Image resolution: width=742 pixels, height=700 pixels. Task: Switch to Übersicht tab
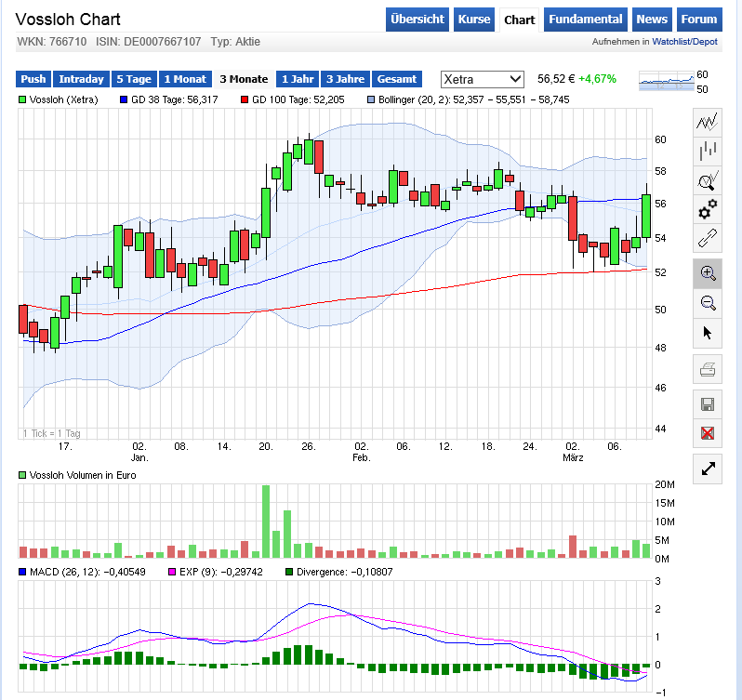point(417,20)
